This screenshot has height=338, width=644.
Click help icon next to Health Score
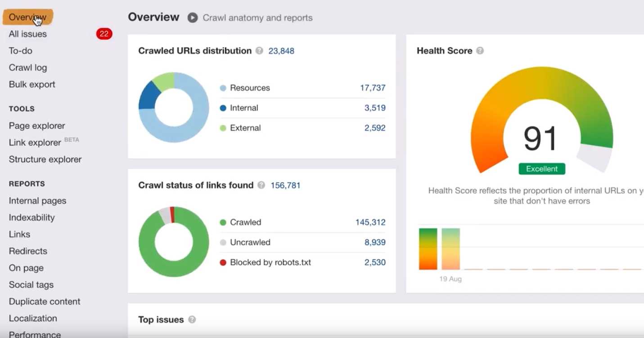[480, 51]
